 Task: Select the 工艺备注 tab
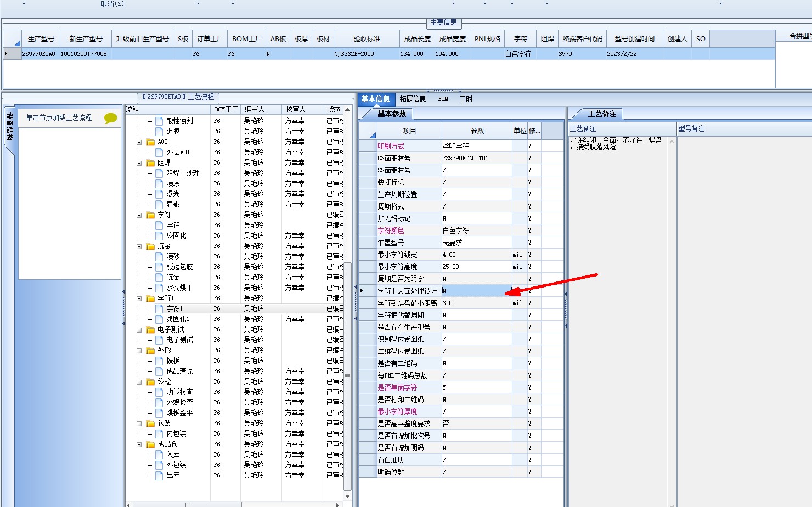point(602,114)
